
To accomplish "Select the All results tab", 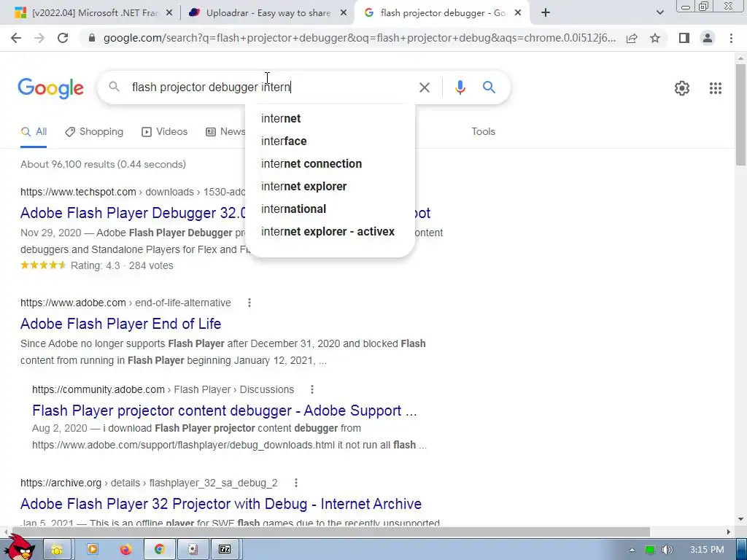I will point(34,132).
